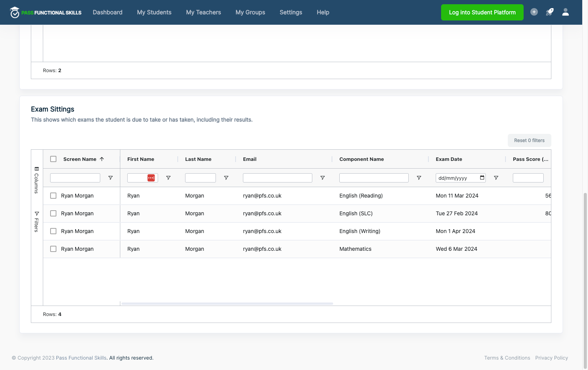This screenshot has width=588, height=370.
Task: Open the rocket launch icon in header
Action: 550,12
